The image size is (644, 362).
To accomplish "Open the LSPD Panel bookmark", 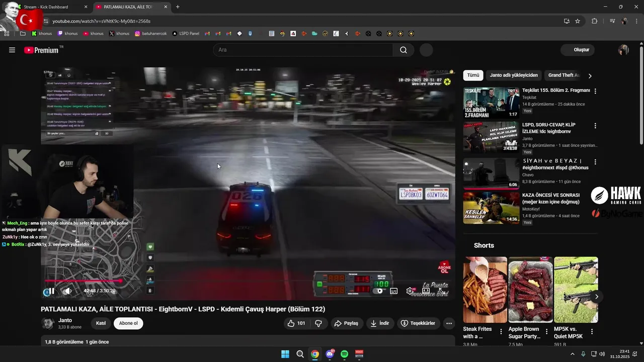I will (x=186, y=34).
